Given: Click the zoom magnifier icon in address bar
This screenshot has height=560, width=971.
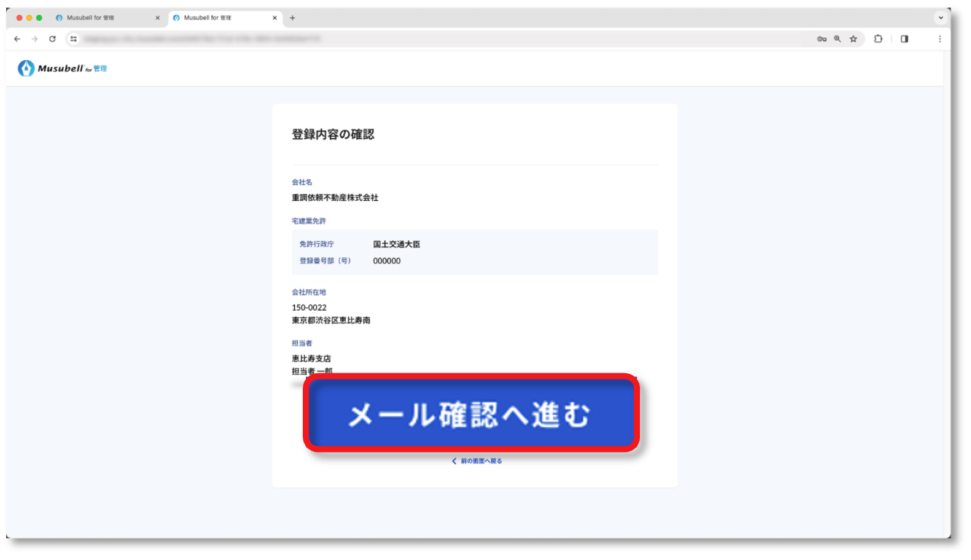Looking at the screenshot, I should click(837, 39).
